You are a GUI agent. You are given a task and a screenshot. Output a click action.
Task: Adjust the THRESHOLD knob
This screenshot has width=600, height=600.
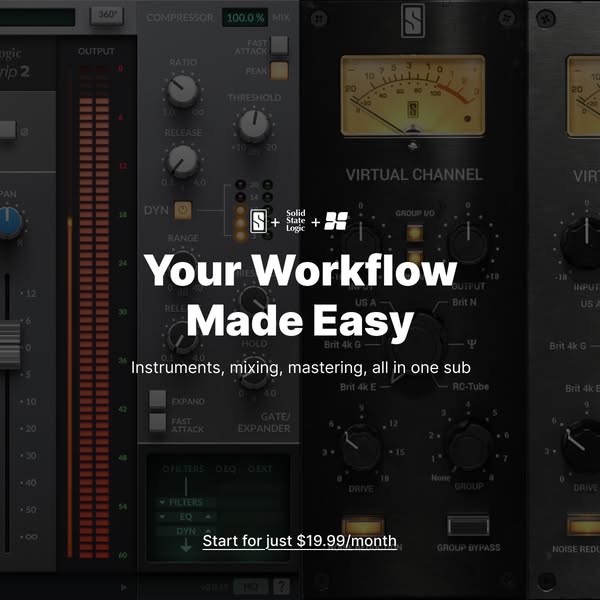click(253, 126)
